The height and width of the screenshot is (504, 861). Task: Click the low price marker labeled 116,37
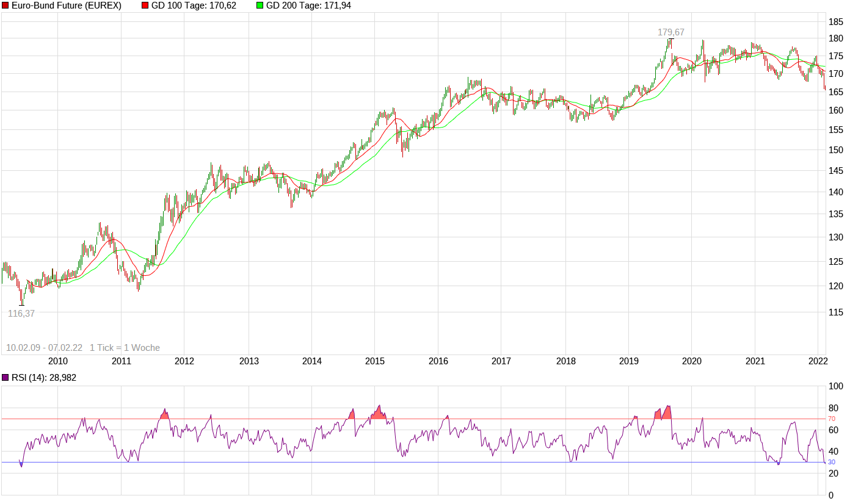tap(21, 314)
